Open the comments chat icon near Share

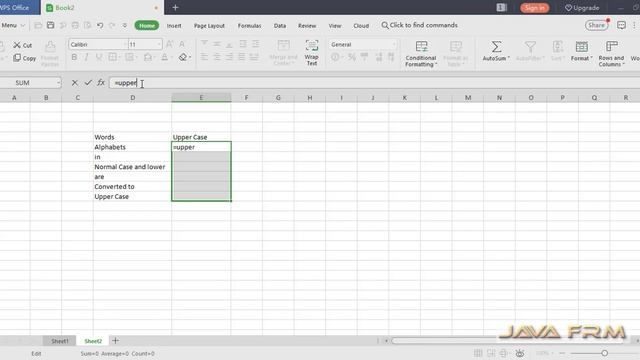point(621,25)
